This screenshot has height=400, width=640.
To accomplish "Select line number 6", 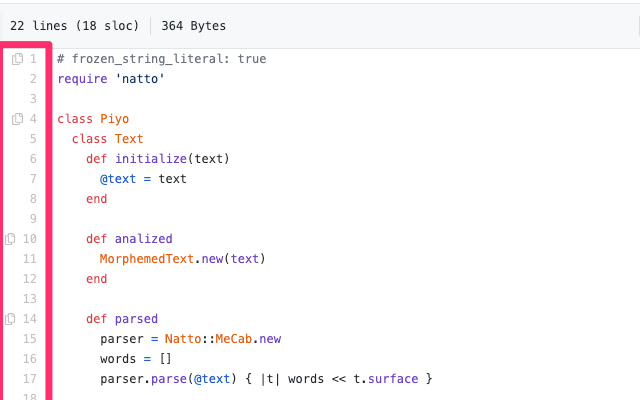I will [33, 159].
